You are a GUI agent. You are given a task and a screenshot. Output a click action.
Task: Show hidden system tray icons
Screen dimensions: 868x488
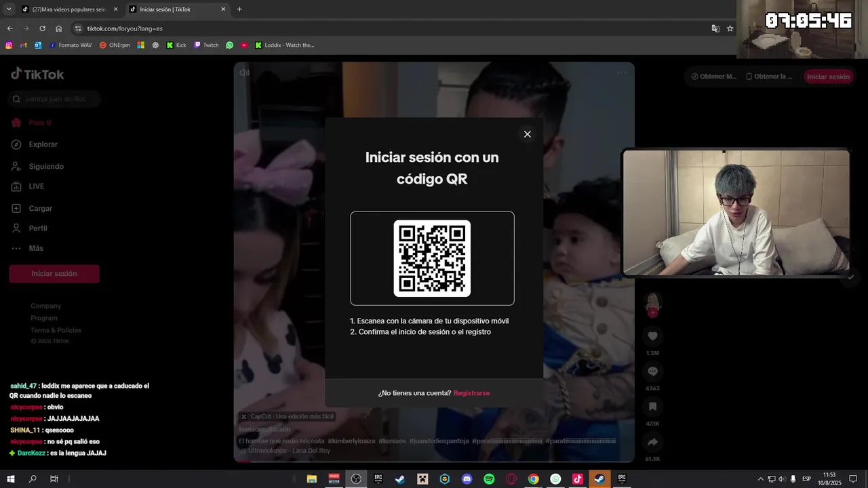point(760,479)
